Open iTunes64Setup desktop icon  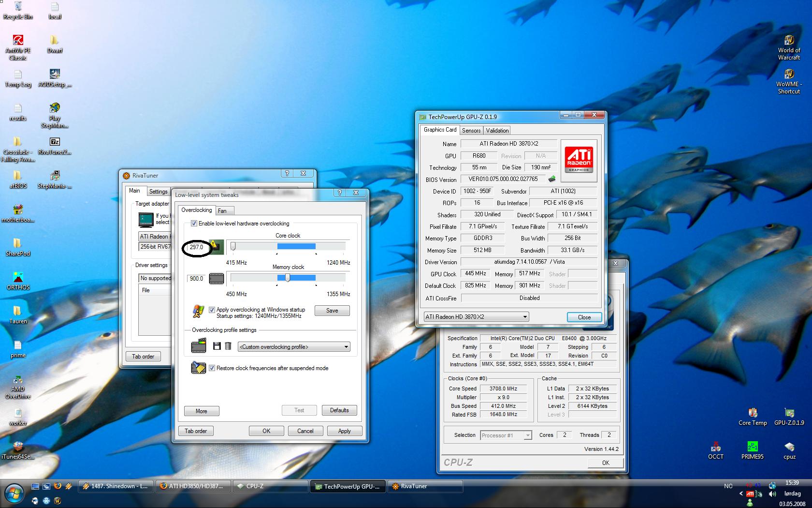18,450
